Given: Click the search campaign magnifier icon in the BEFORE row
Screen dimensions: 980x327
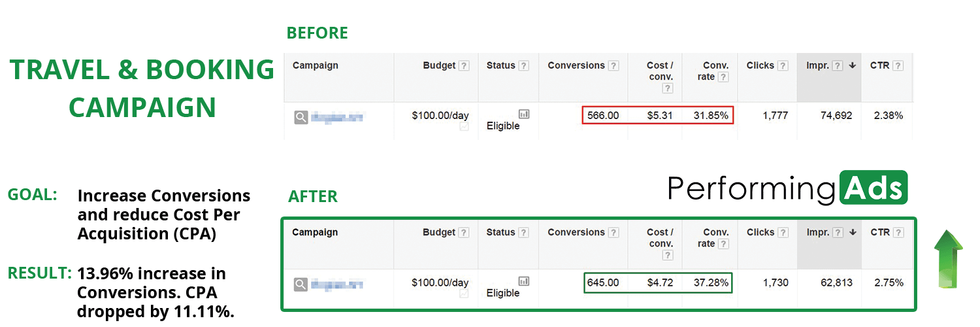Looking at the screenshot, I should coord(301,117).
